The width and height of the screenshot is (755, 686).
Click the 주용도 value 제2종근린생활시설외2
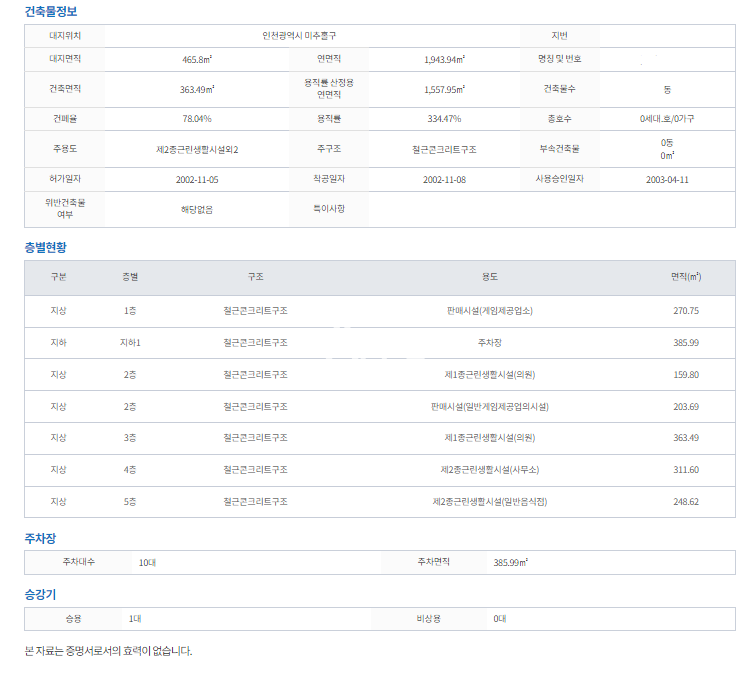coord(197,149)
